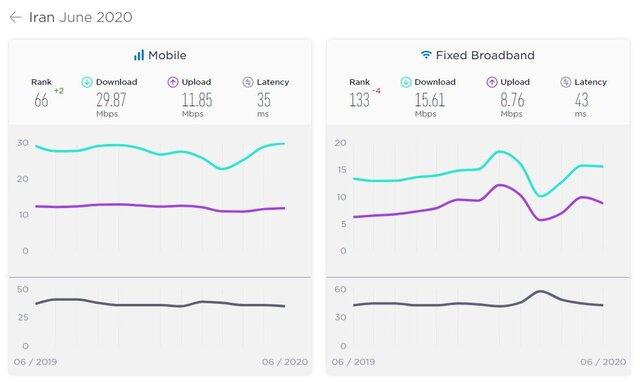
Task: Click the Fixed Broadband latency curve peak
Action: (540, 291)
